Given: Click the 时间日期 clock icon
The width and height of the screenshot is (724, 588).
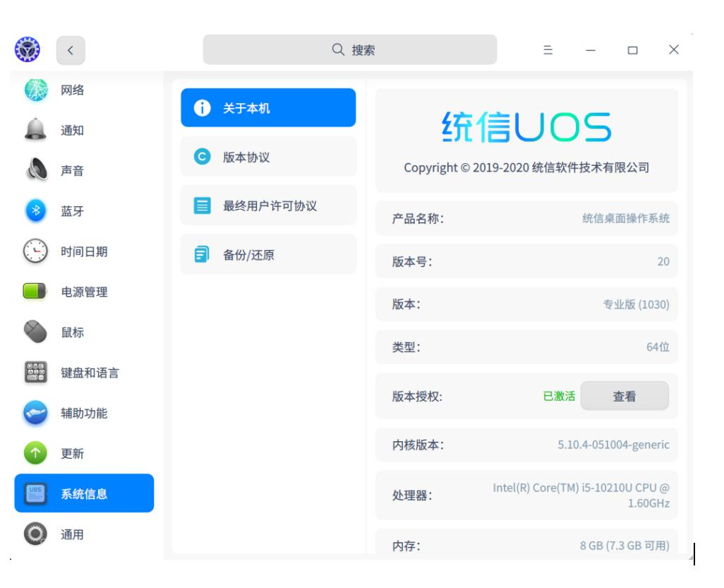Looking at the screenshot, I should [35, 251].
